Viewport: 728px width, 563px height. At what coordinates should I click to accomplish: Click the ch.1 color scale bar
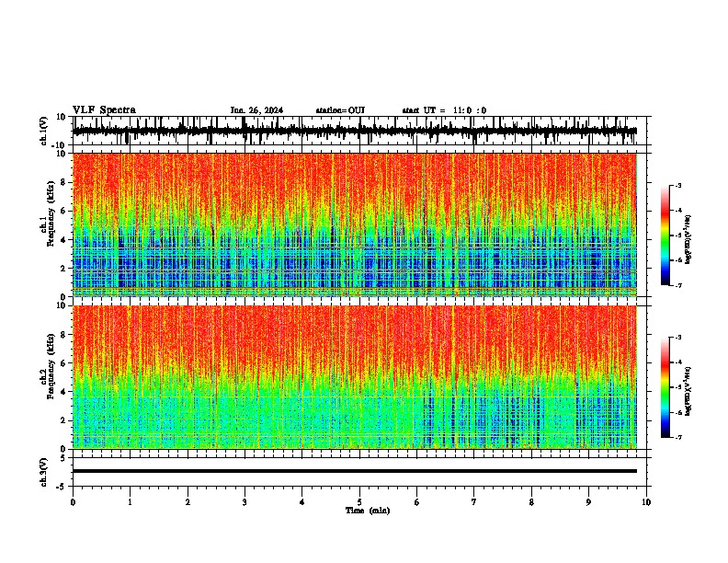(x=665, y=236)
